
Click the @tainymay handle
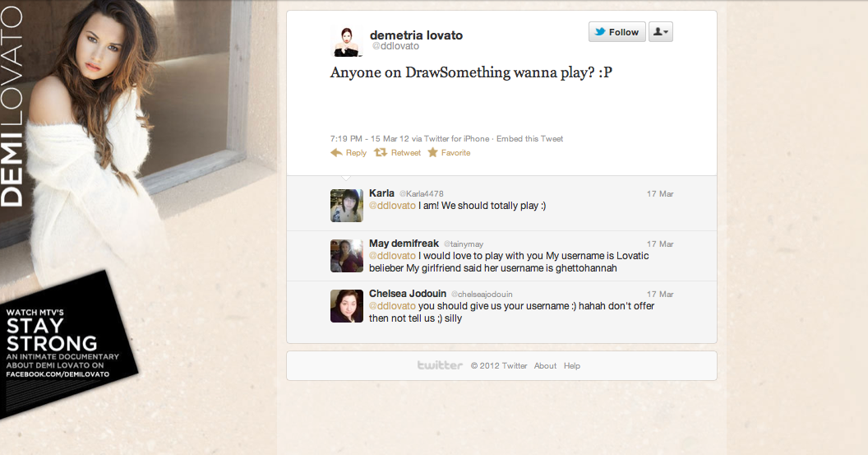[x=464, y=244]
